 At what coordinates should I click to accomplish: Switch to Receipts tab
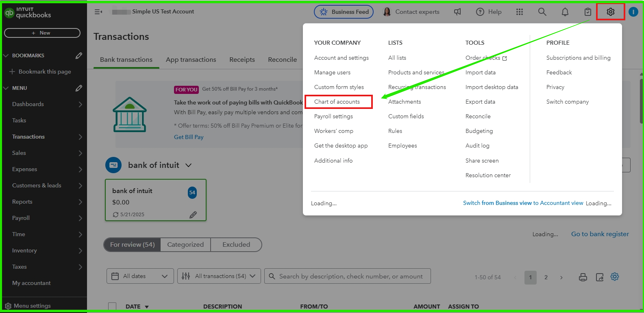242,59
